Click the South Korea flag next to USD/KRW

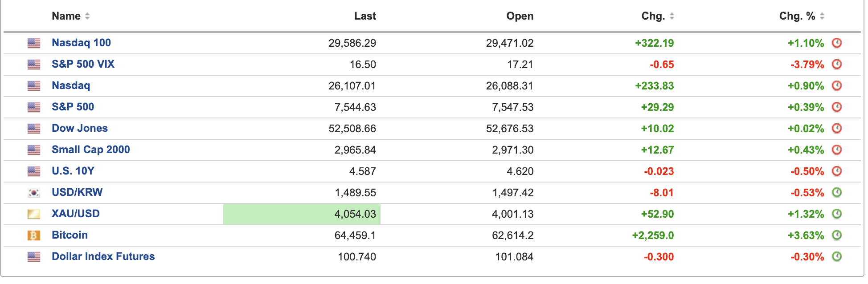click(34, 193)
